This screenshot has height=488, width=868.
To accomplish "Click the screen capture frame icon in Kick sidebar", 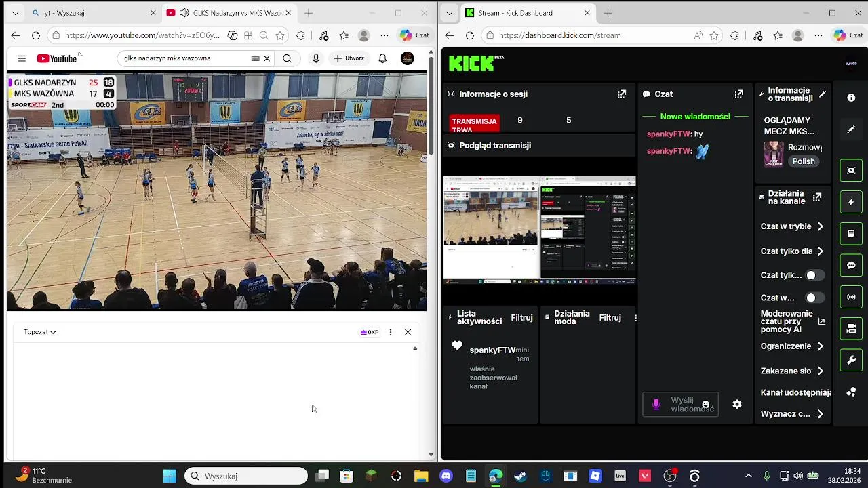I will click(851, 170).
